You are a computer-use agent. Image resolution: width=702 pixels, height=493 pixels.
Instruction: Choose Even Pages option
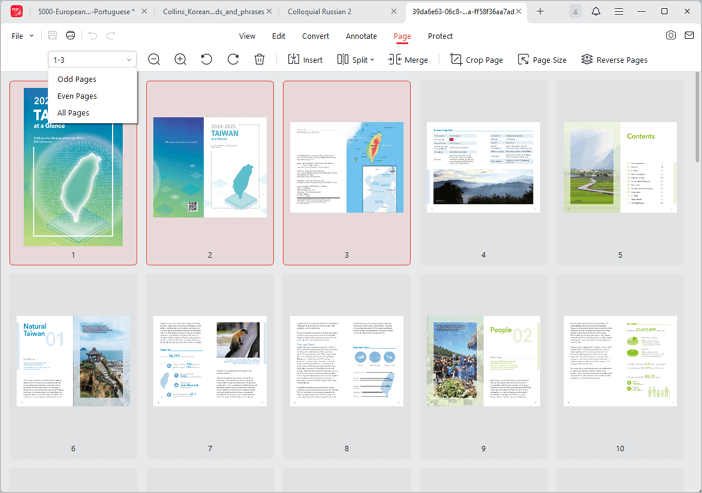[77, 96]
